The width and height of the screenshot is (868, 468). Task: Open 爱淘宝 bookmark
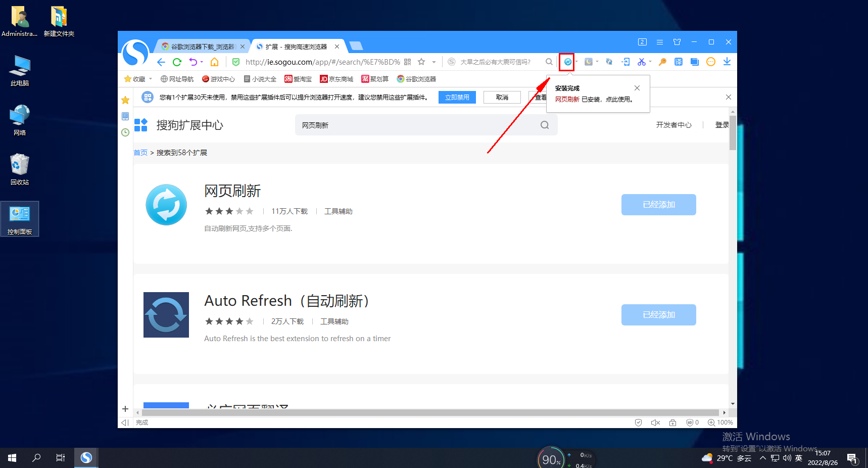click(298, 79)
